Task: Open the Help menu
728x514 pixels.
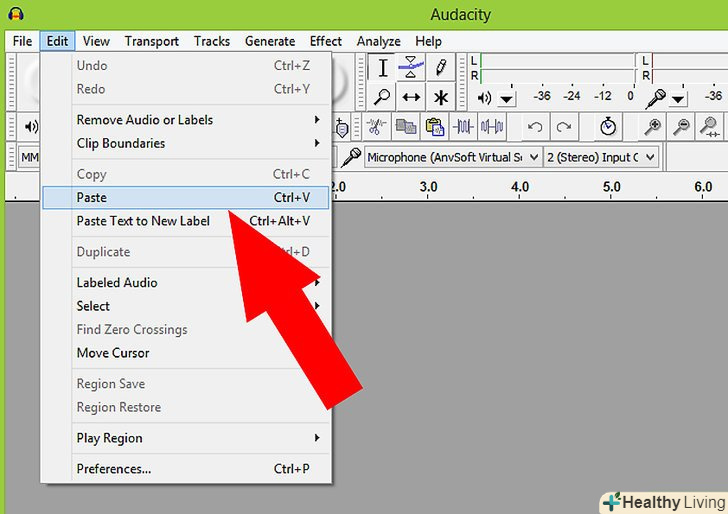Action: (428, 41)
